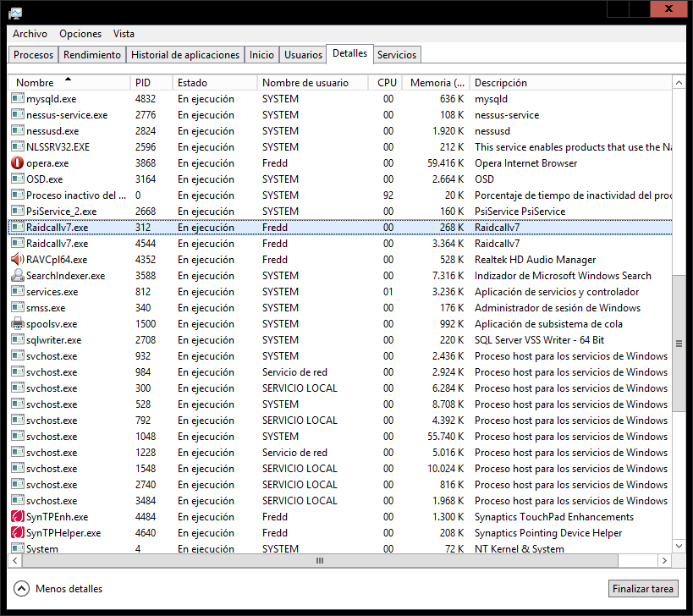The width and height of the screenshot is (693, 616).
Task: Sort by the CPU column header
Action: [x=385, y=83]
